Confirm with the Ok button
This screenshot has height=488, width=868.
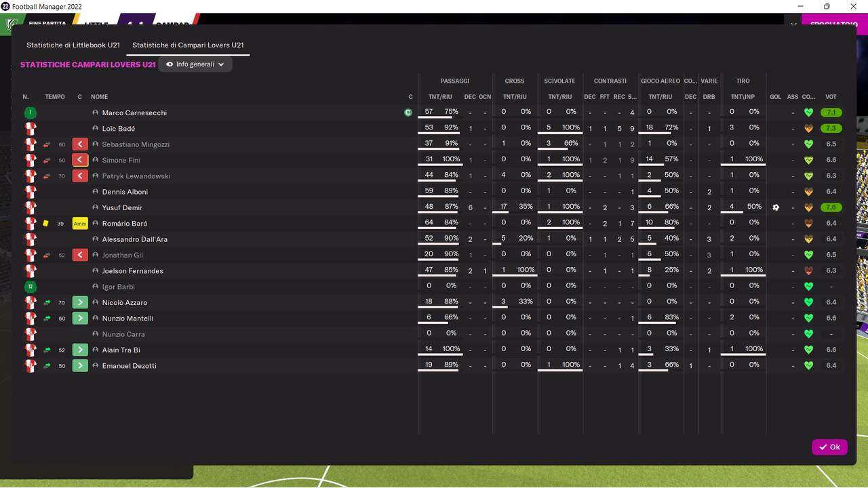(829, 447)
